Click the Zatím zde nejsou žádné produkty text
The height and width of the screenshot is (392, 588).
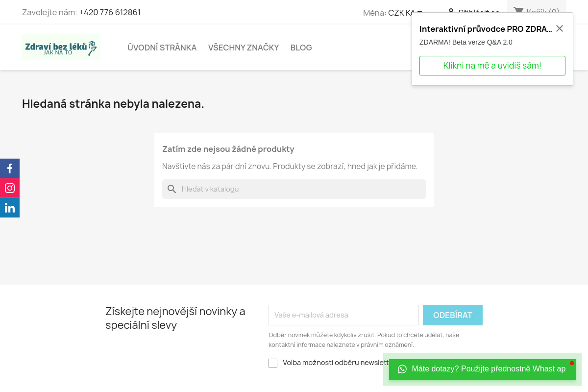coord(228,149)
